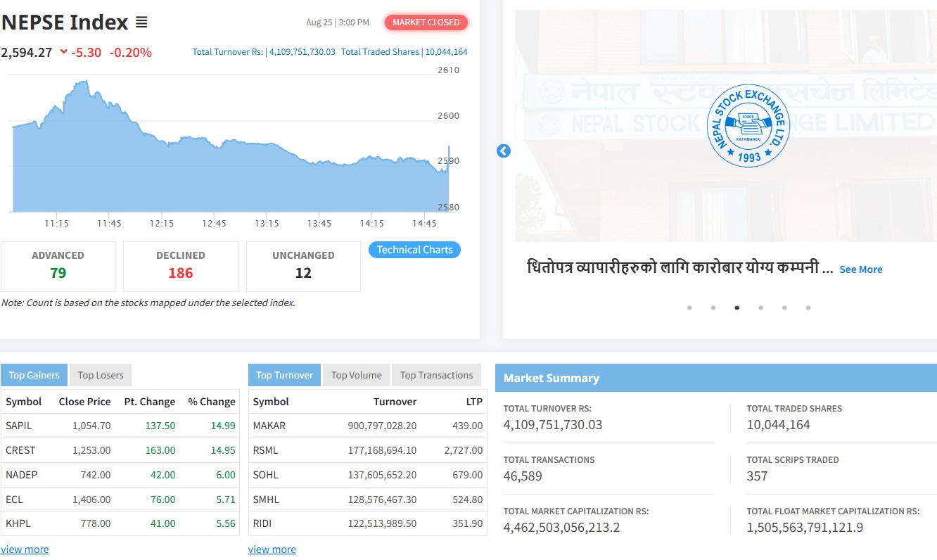Image resolution: width=937 pixels, height=560 pixels.
Task: Click the Total Traded Shares header figure 10,044,164
Action: point(447,52)
